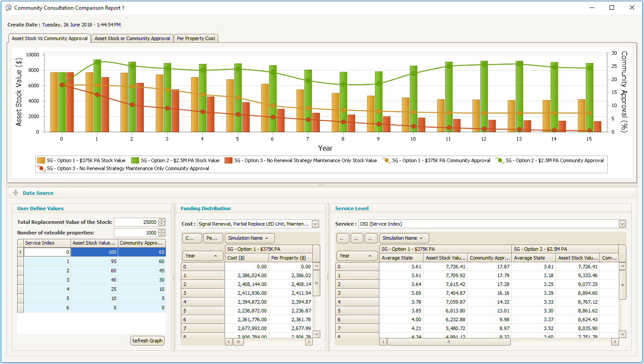Expand the Service dropdown showing OSI (Service Index)

coord(622,224)
